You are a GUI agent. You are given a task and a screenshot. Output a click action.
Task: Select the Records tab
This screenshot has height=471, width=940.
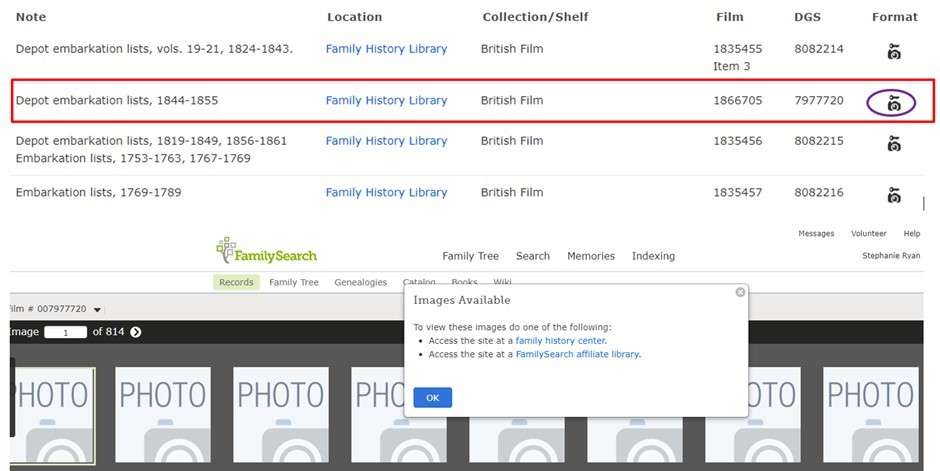point(236,282)
